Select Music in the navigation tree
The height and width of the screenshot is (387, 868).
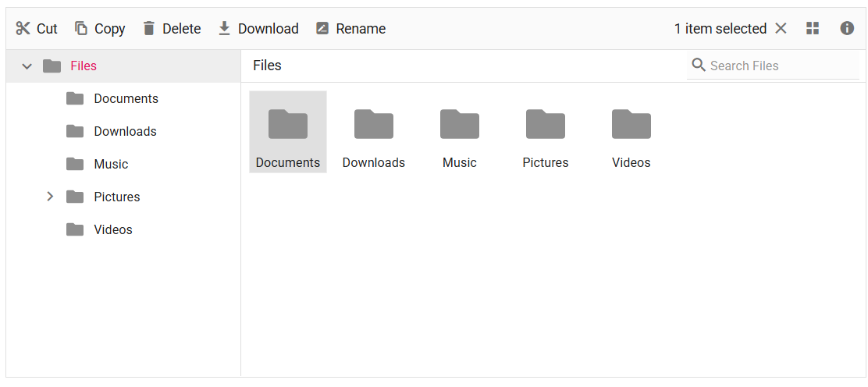tap(111, 165)
